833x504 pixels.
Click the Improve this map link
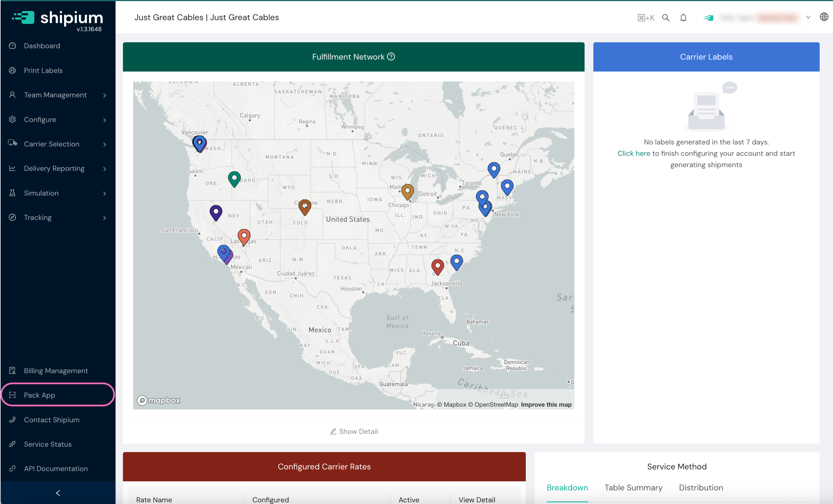546,404
